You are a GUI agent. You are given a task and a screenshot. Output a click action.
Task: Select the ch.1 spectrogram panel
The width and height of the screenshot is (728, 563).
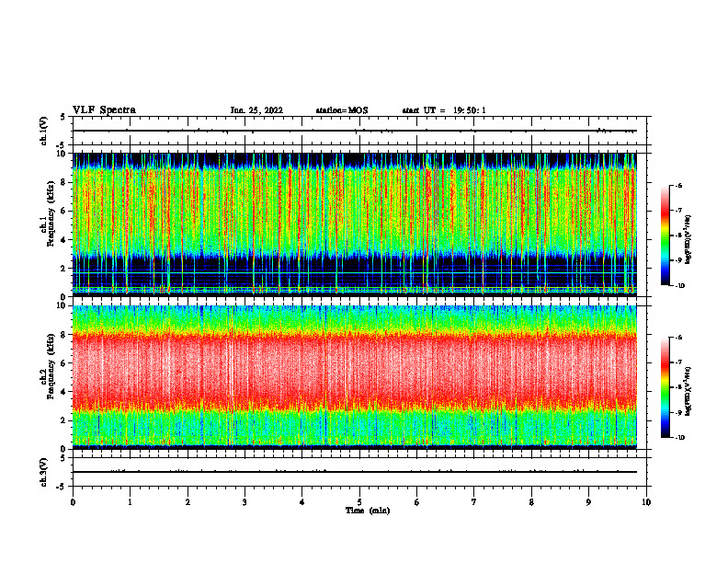click(x=355, y=224)
